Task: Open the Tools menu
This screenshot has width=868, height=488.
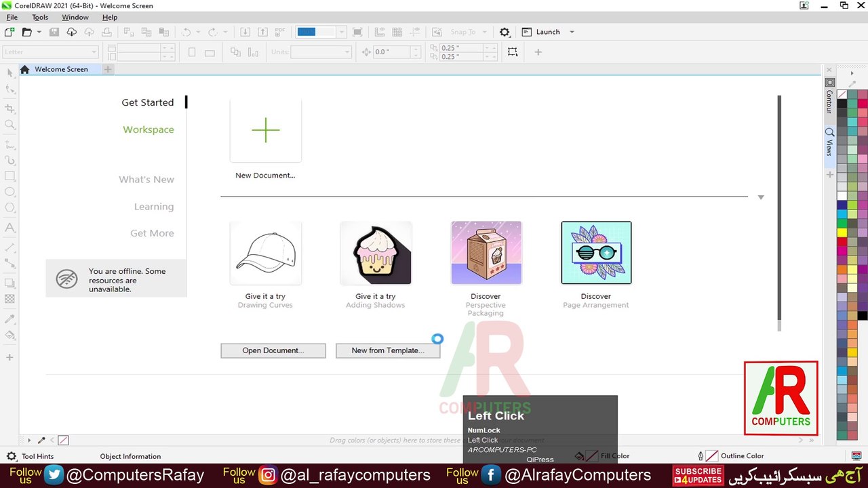Action: [40, 17]
